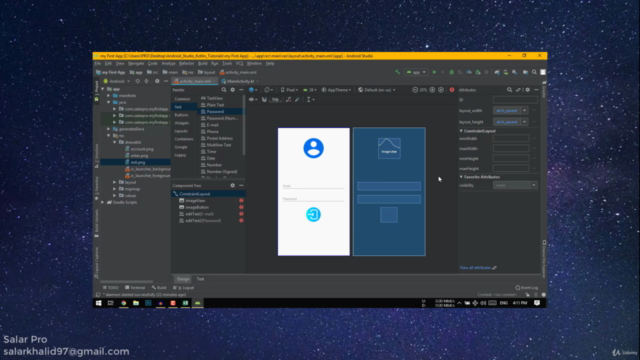Open layout_height value dropdown arrow

[525, 122]
